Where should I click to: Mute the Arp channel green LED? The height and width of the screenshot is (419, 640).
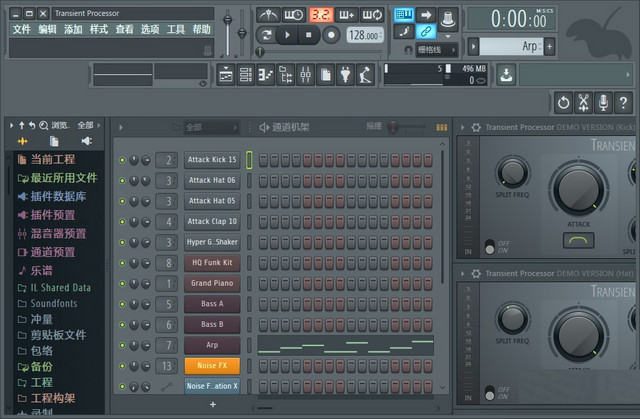pos(122,345)
